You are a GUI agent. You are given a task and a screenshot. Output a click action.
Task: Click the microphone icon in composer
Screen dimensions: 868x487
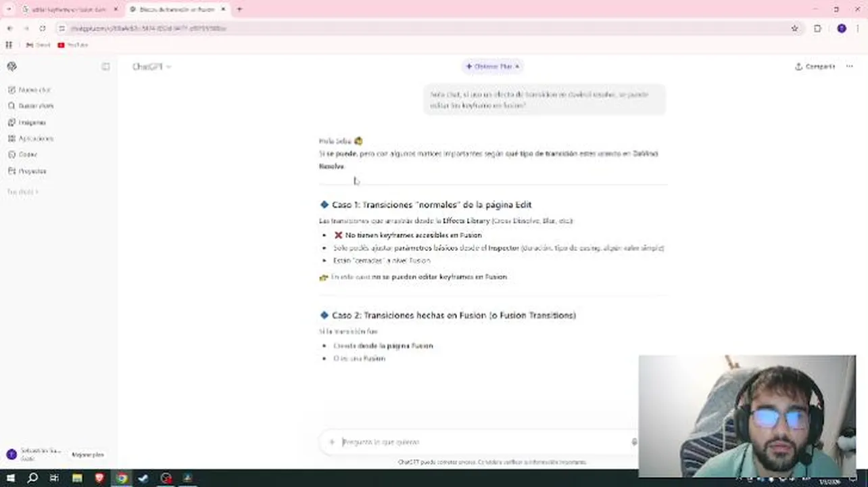634,442
